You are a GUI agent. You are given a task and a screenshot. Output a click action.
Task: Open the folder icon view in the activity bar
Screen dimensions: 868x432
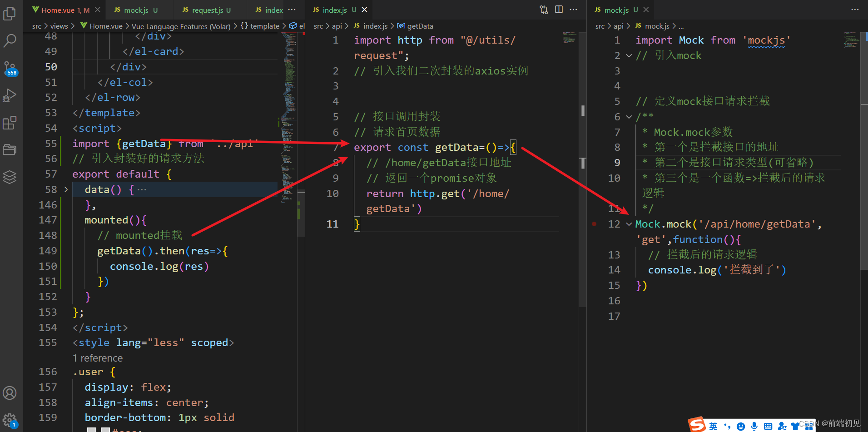(10, 149)
